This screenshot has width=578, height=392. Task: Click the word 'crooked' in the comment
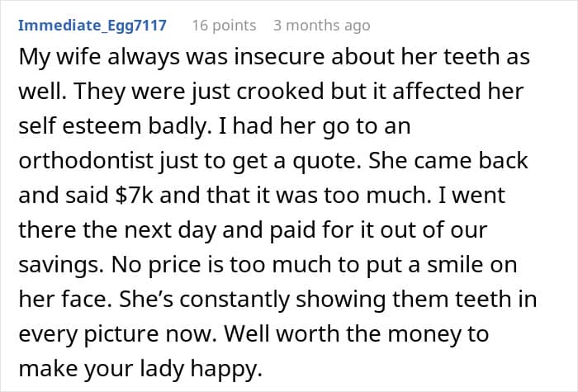(280, 91)
